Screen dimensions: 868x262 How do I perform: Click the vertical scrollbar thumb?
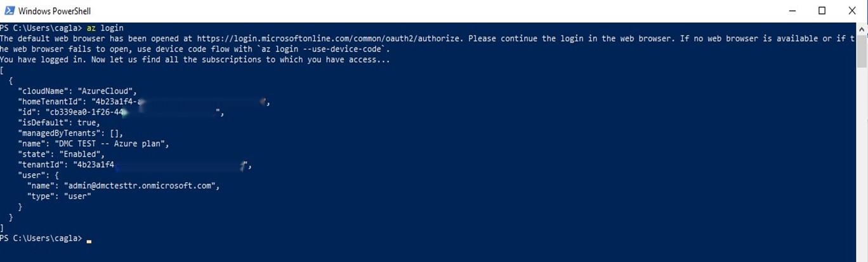click(862, 50)
